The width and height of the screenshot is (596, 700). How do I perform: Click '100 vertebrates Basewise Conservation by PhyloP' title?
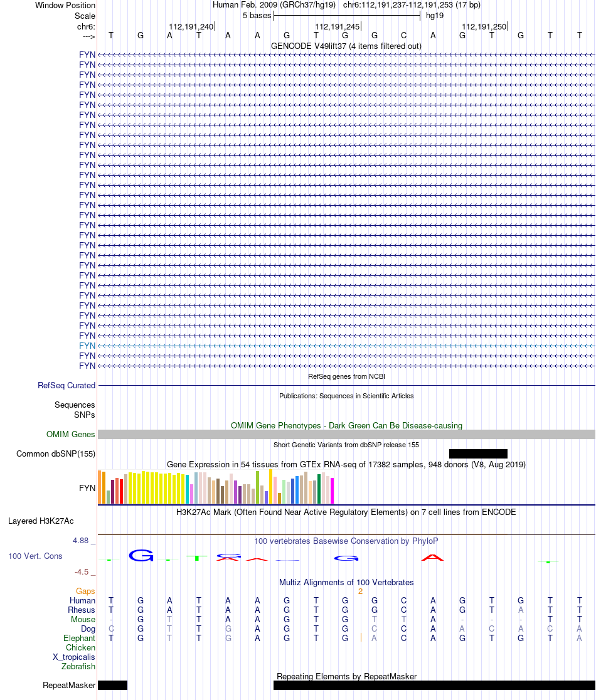coord(346,541)
